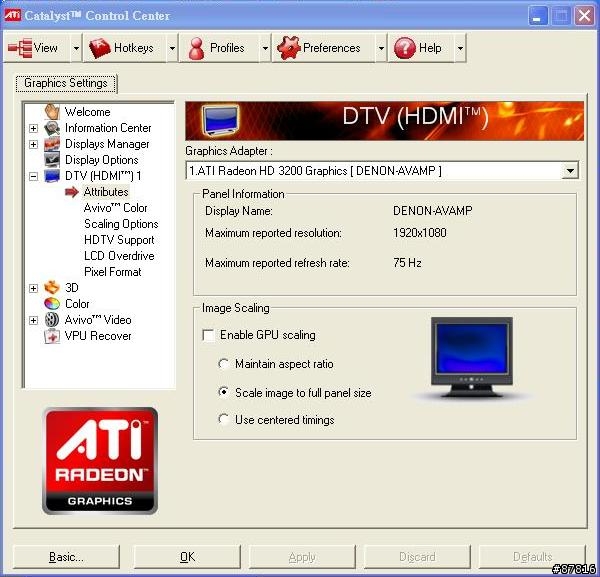This screenshot has height=577, width=600.
Task: Click the View toolbar label
Action: coord(46,48)
